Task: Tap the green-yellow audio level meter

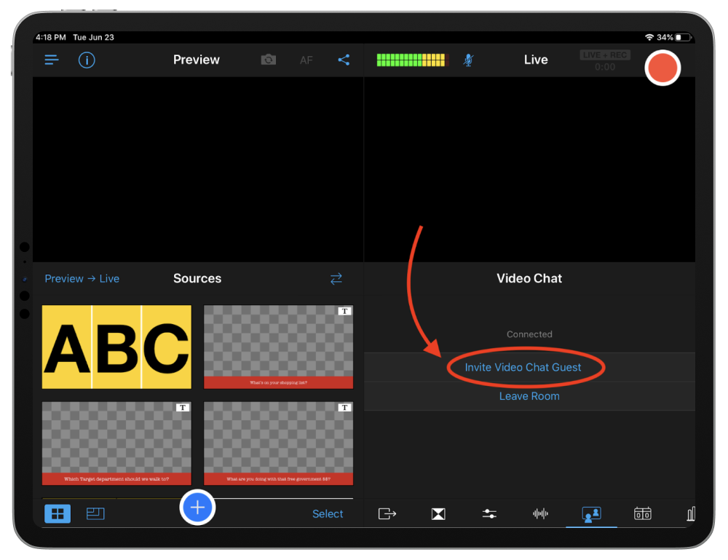Action: (411, 60)
